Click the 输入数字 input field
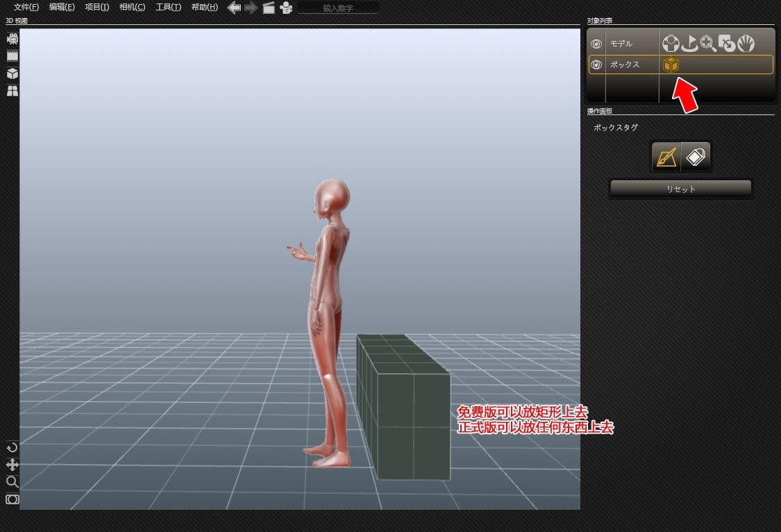The height and width of the screenshot is (532, 781). pos(338,8)
